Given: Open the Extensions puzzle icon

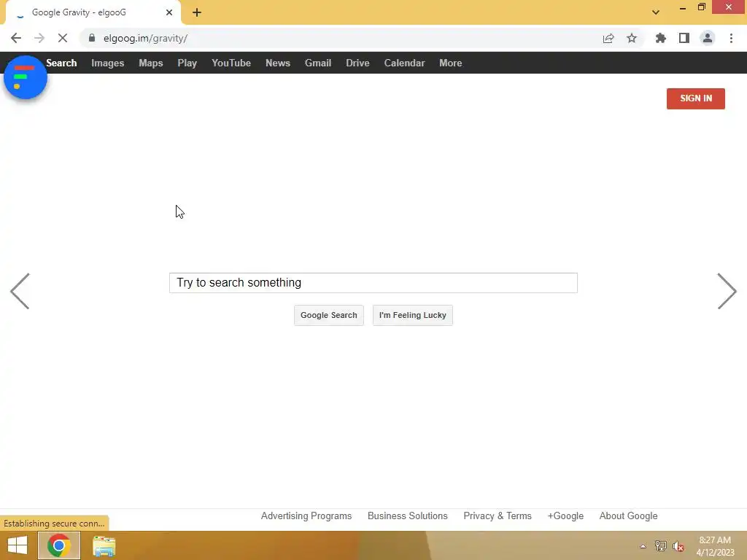Looking at the screenshot, I should (x=661, y=38).
